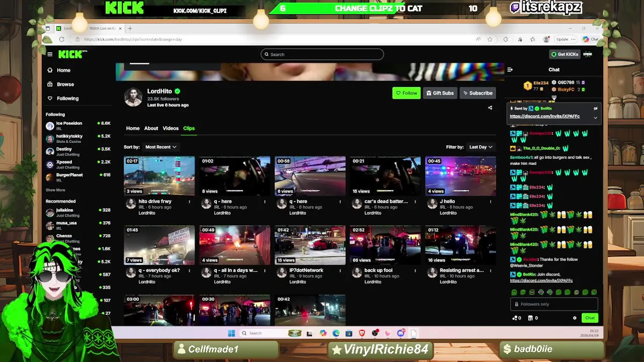Open the Edge extensions puzzle icon
The image size is (644, 362).
coord(506,39)
